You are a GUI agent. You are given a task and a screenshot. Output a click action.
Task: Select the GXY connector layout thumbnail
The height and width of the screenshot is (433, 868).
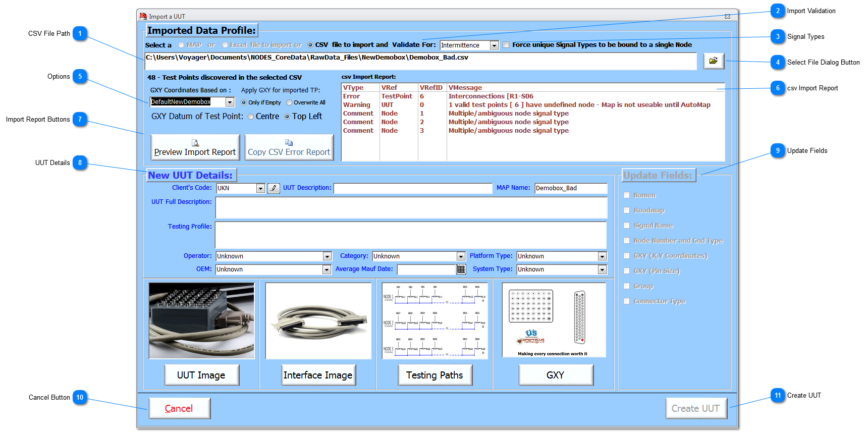coord(554,320)
